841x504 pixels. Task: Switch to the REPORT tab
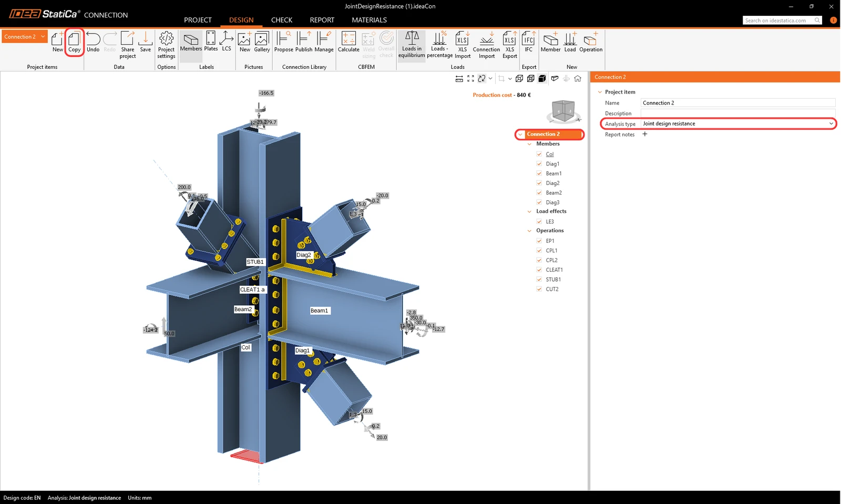(x=322, y=20)
